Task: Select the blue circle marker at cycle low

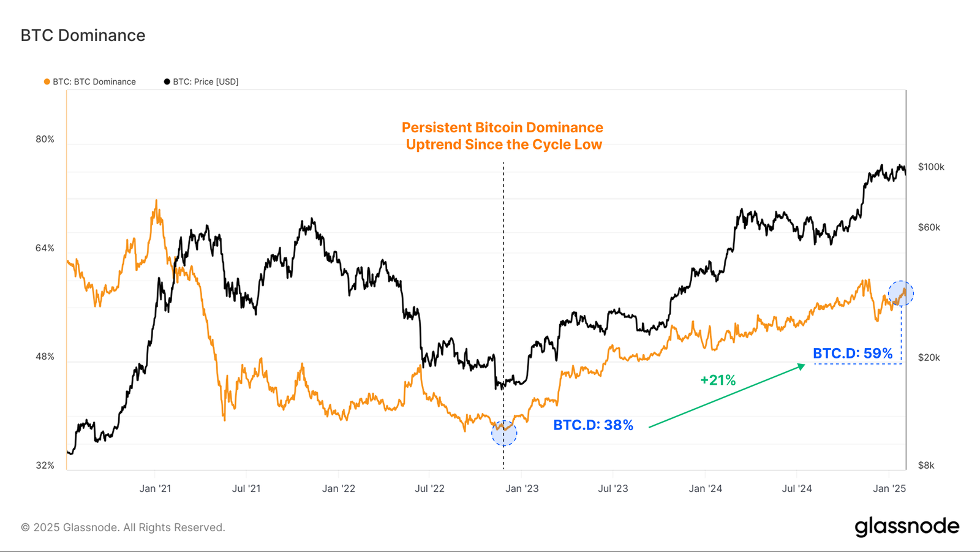Action: click(504, 433)
